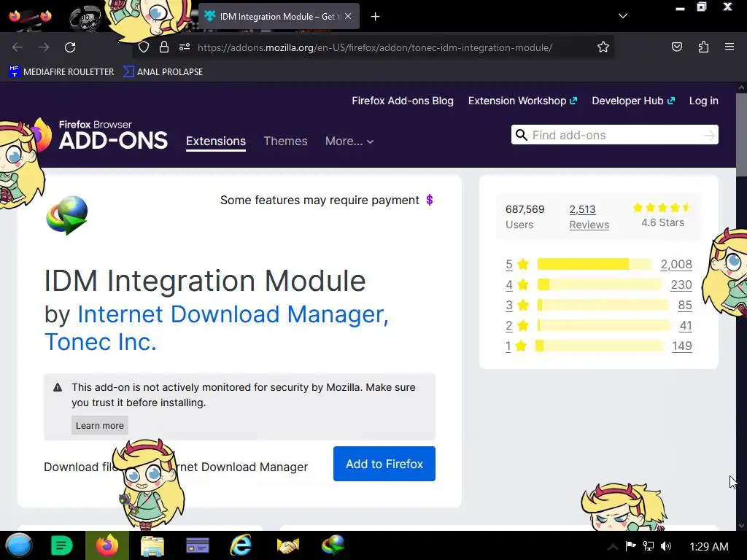
Task: Reload the current page
Action: coord(70,47)
